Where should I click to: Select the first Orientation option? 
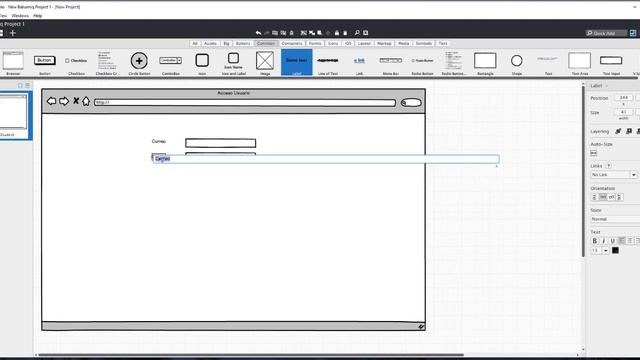coord(594,197)
